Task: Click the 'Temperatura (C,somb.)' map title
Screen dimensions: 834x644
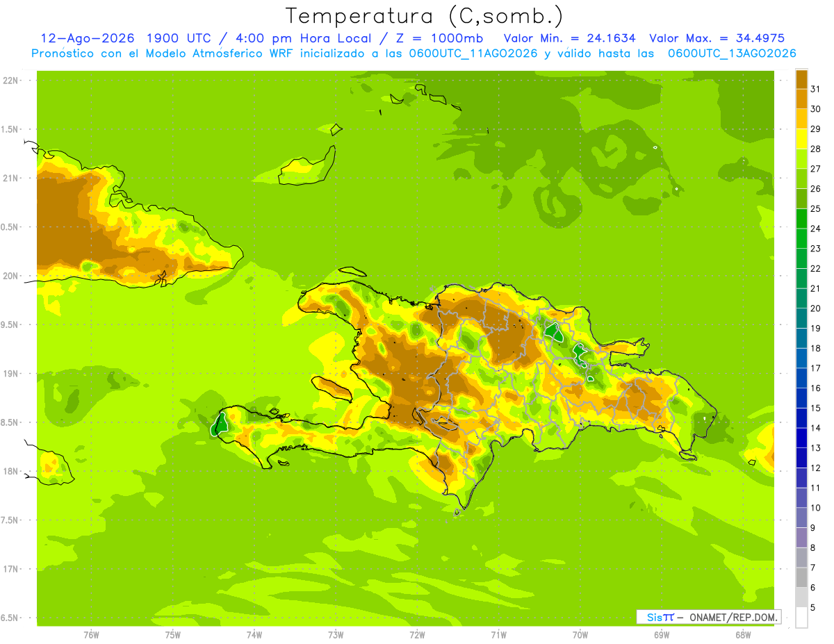Action: coord(424,16)
